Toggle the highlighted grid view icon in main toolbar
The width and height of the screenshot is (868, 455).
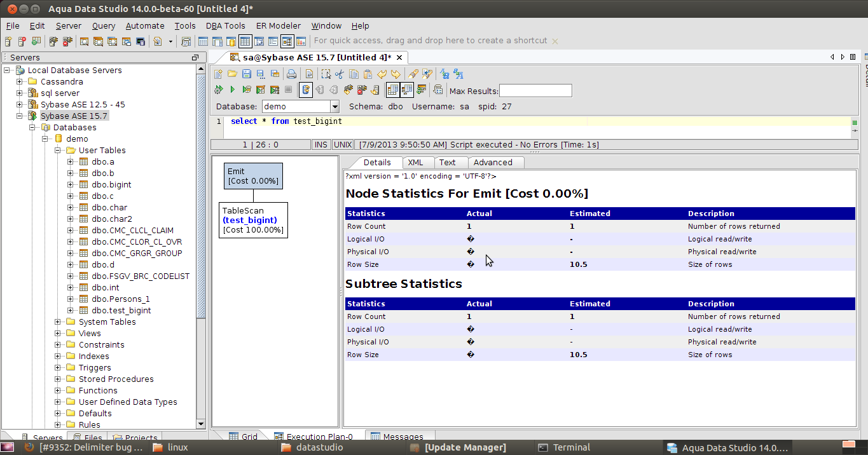tap(245, 41)
